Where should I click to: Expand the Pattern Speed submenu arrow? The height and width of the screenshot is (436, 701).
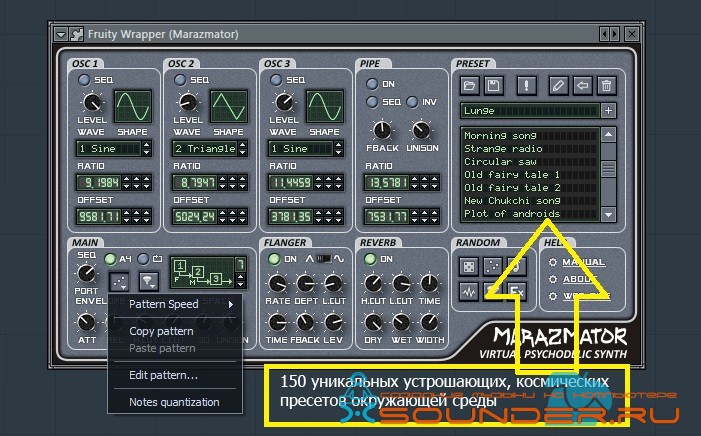point(231,305)
